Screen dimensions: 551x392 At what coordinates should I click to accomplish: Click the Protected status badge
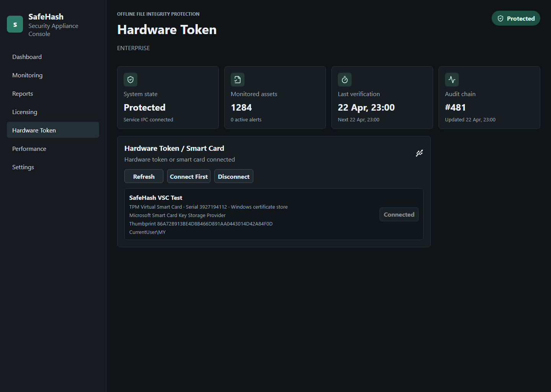(x=516, y=18)
